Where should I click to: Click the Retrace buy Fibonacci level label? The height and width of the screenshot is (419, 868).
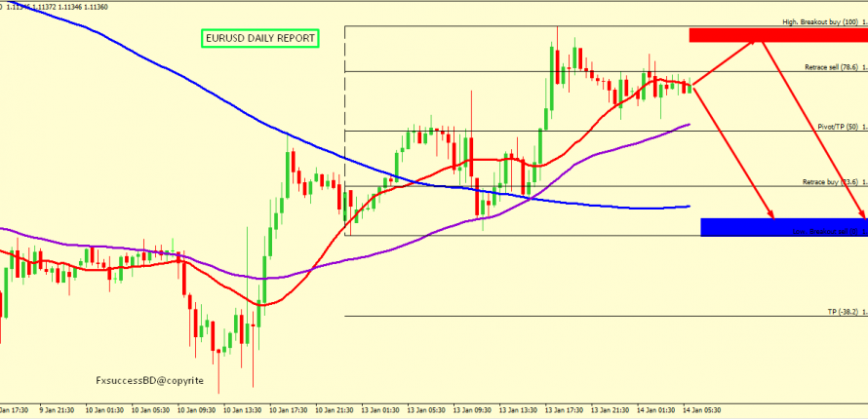coord(829,182)
